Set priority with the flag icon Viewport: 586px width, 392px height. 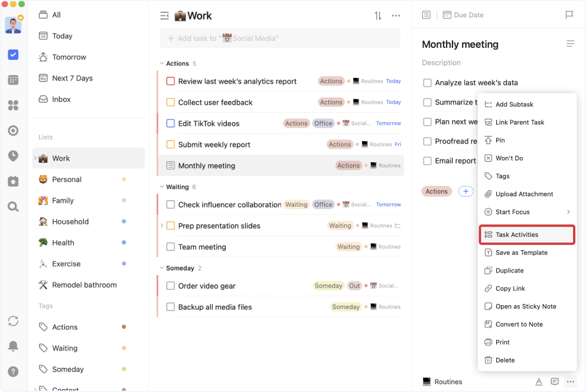(569, 15)
